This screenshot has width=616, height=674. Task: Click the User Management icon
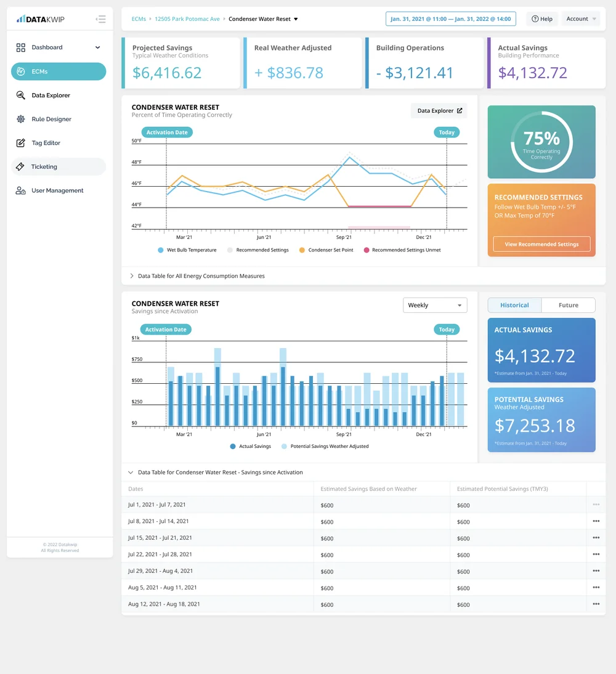pyautogui.click(x=20, y=190)
